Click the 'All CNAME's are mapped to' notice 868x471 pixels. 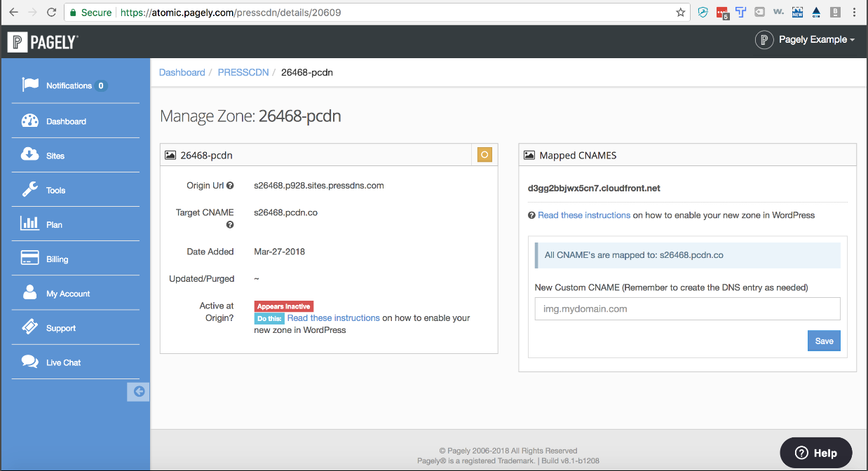688,255
